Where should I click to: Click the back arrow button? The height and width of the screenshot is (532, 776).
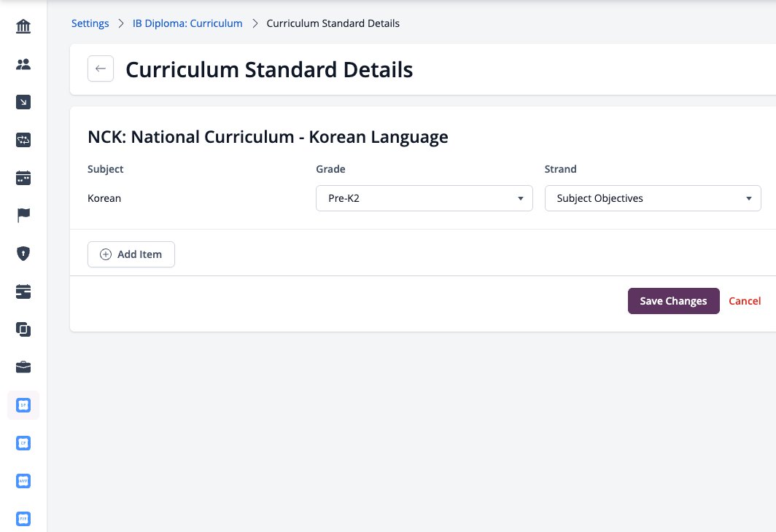pyautogui.click(x=101, y=69)
